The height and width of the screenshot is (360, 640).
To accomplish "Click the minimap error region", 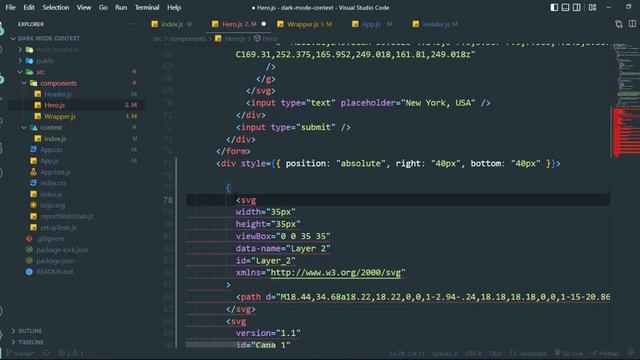I will click(x=626, y=133).
